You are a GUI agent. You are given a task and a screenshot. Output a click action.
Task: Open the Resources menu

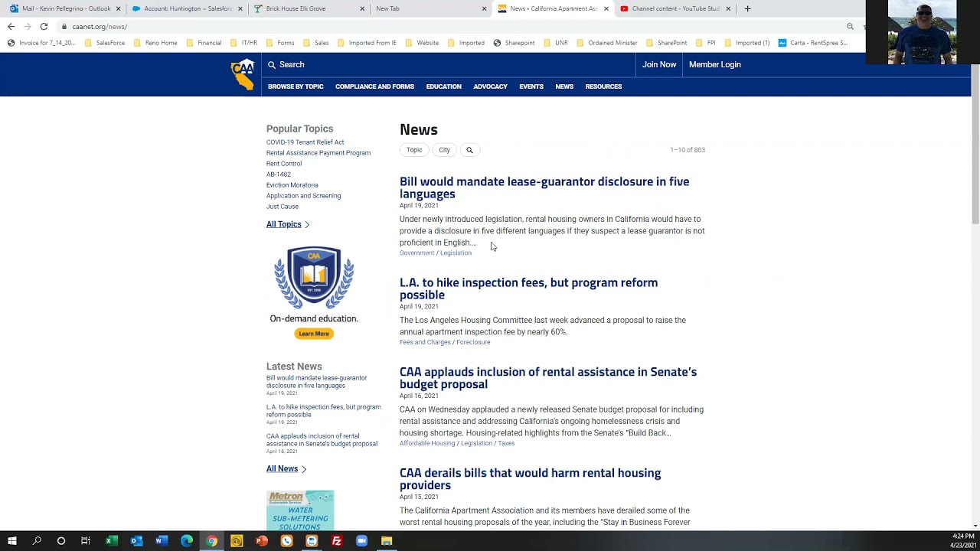603,86
